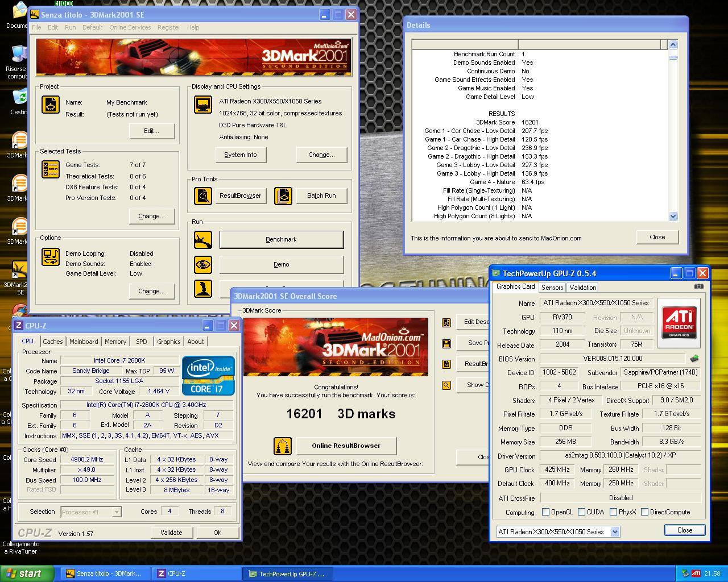Click the Edit Description icon in score window
This screenshot has height=582, width=728.
[446, 322]
